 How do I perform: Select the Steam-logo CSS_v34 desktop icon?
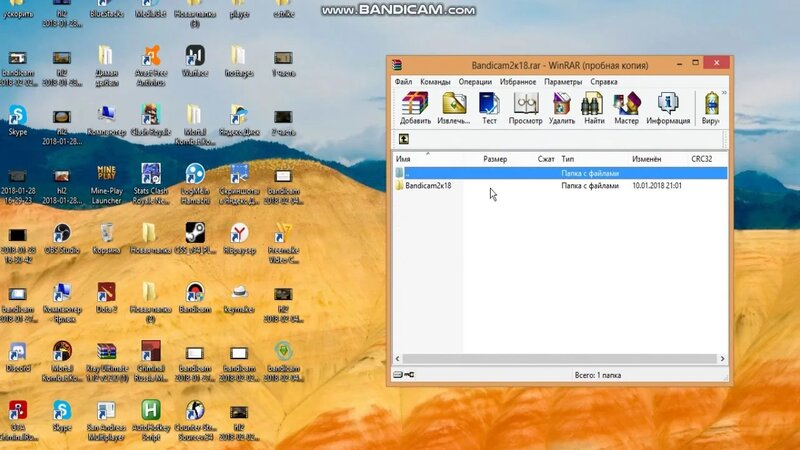(x=195, y=239)
